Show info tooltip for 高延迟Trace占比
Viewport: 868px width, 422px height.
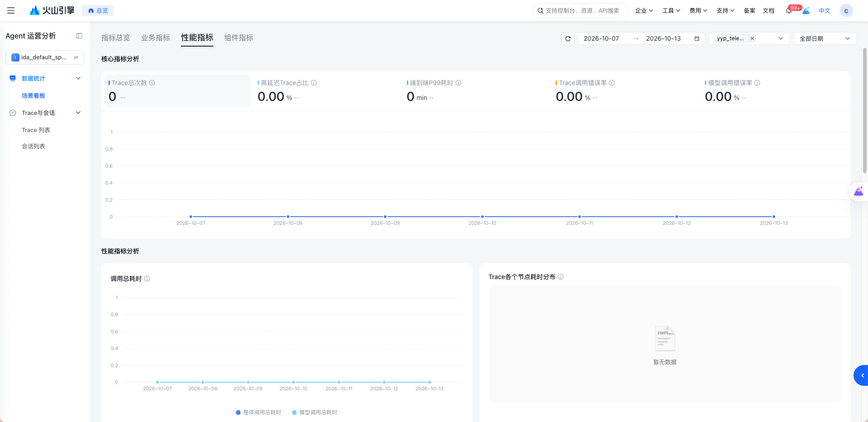pos(314,83)
